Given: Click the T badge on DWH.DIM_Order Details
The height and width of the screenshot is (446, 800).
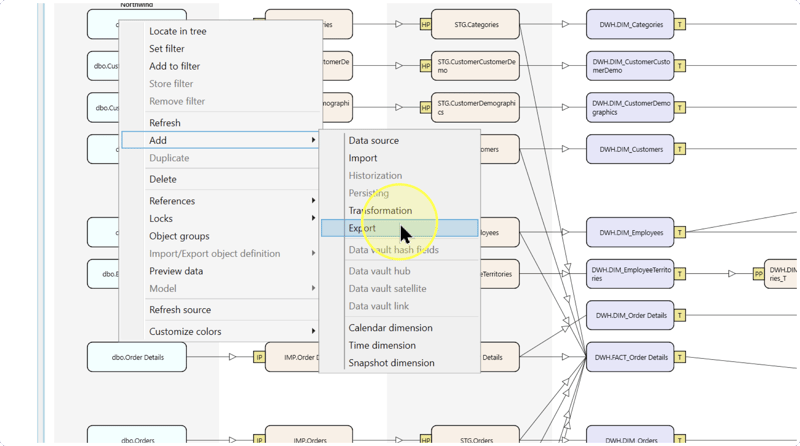Looking at the screenshot, I should click(x=680, y=316).
